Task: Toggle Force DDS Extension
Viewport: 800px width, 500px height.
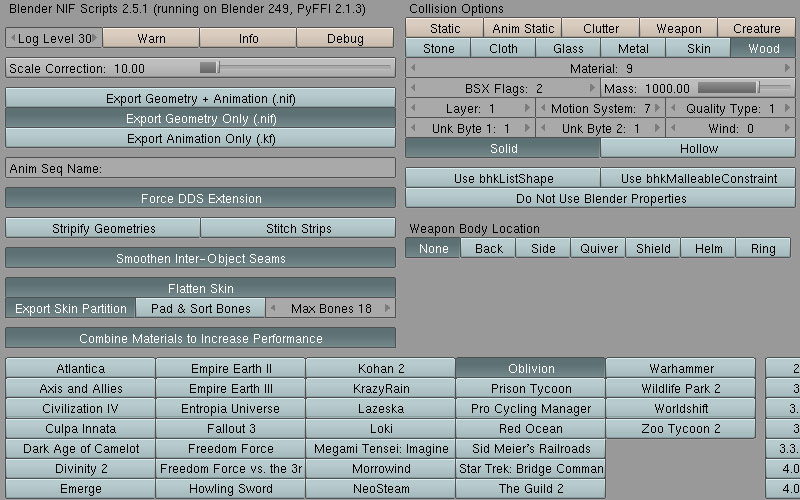Action: pyautogui.click(x=200, y=198)
